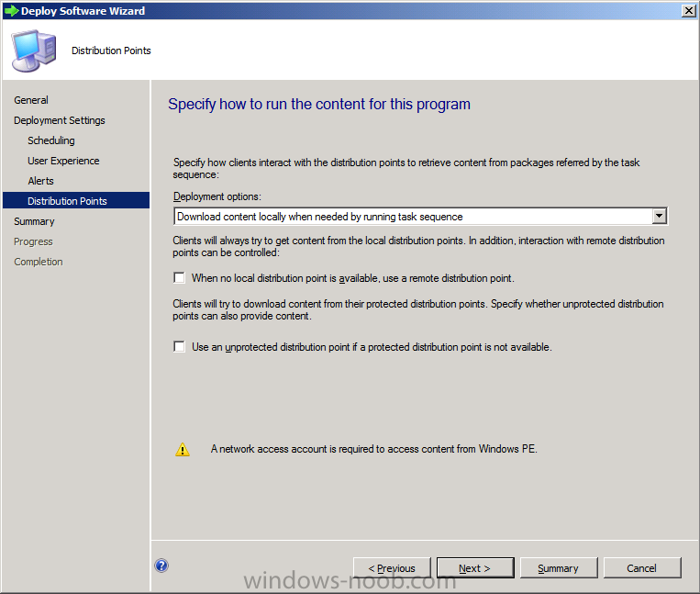Jump to the Summary step in the sidebar
The width and height of the screenshot is (700, 594).
coord(34,221)
